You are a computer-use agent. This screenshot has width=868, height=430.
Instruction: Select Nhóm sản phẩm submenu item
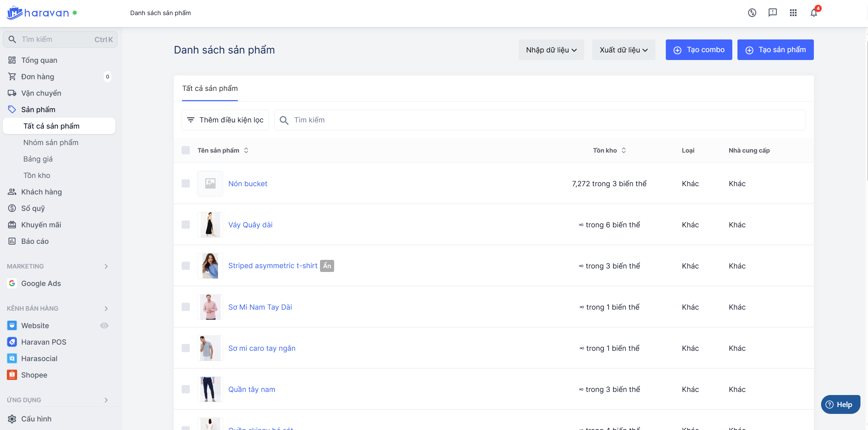[x=51, y=142]
